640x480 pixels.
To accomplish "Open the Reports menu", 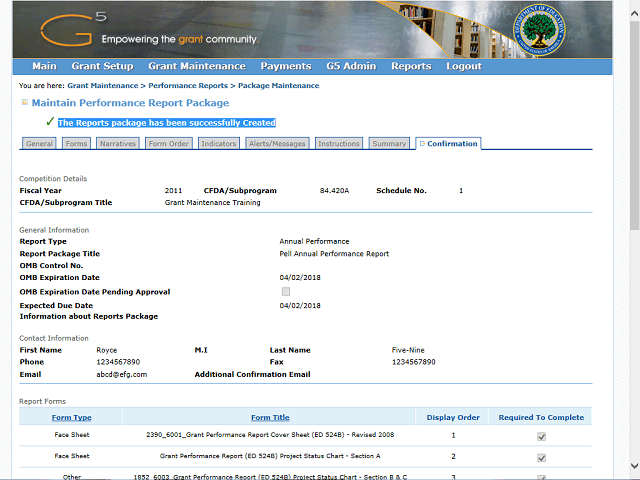I will point(411,66).
